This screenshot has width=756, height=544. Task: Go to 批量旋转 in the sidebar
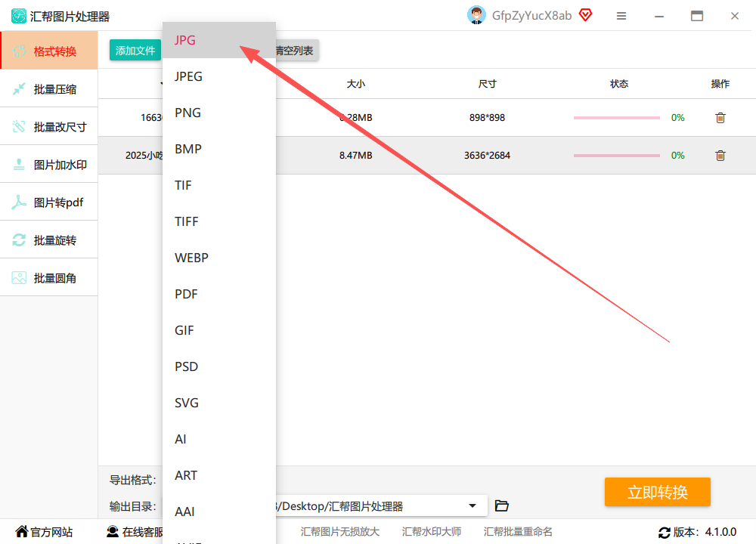pyautogui.click(x=48, y=240)
